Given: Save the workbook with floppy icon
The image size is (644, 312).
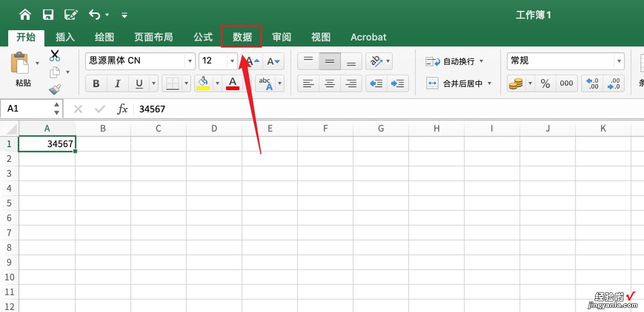Looking at the screenshot, I should [x=48, y=15].
